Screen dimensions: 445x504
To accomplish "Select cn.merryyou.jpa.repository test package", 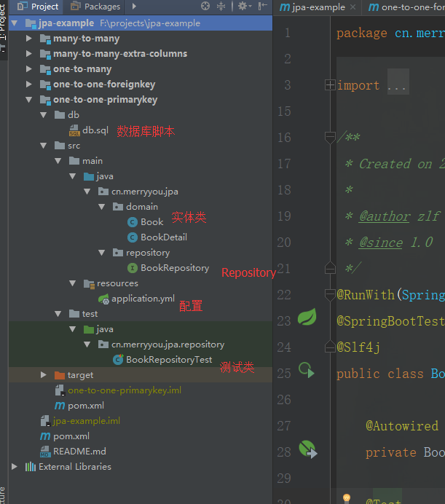I will tap(168, 344).
